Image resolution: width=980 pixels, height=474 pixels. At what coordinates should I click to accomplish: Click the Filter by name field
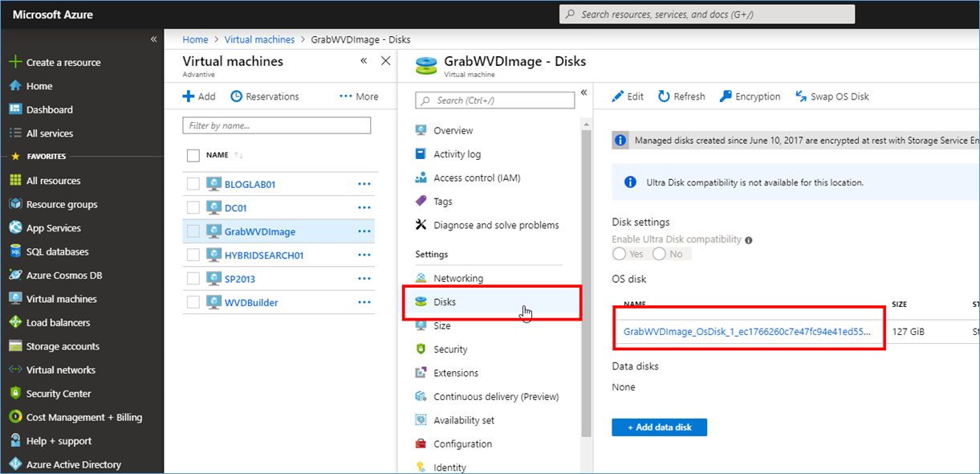pos(277,125)
